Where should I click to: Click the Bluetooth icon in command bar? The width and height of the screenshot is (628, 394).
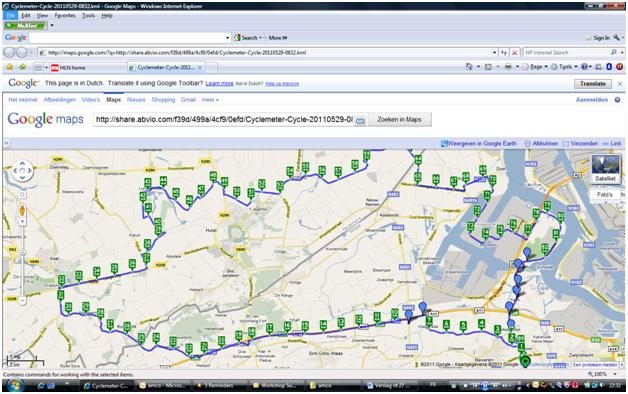[x=609, y=67]
